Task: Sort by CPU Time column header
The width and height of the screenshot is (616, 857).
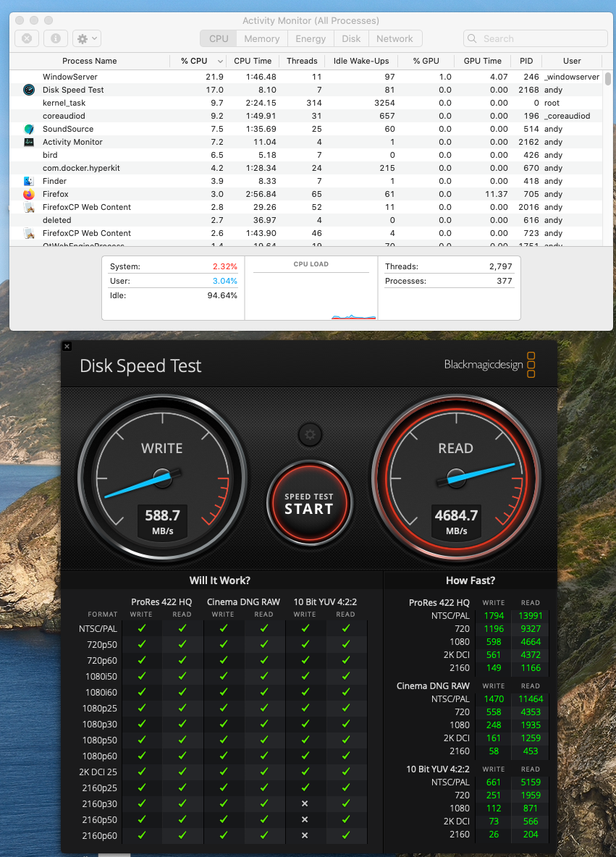Action: tap(253, 61)
